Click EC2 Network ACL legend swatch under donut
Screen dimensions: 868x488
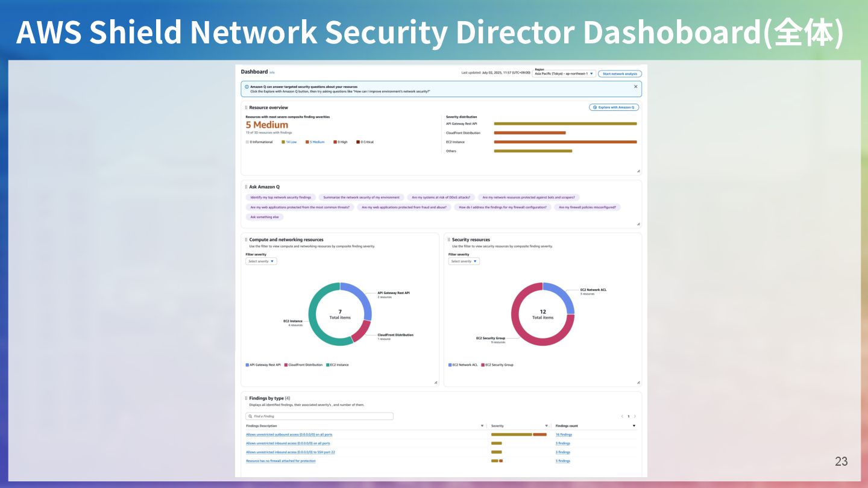[450, 365]
